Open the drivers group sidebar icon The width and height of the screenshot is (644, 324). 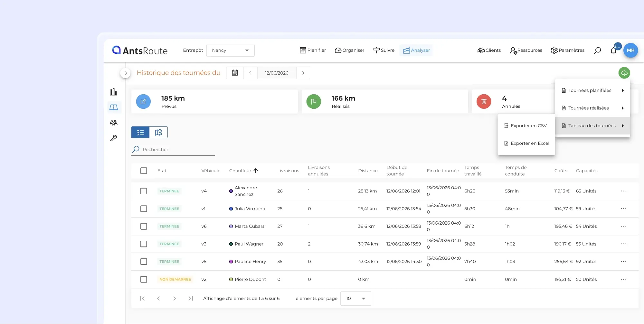pyautogui.click(x=114, y=123)
